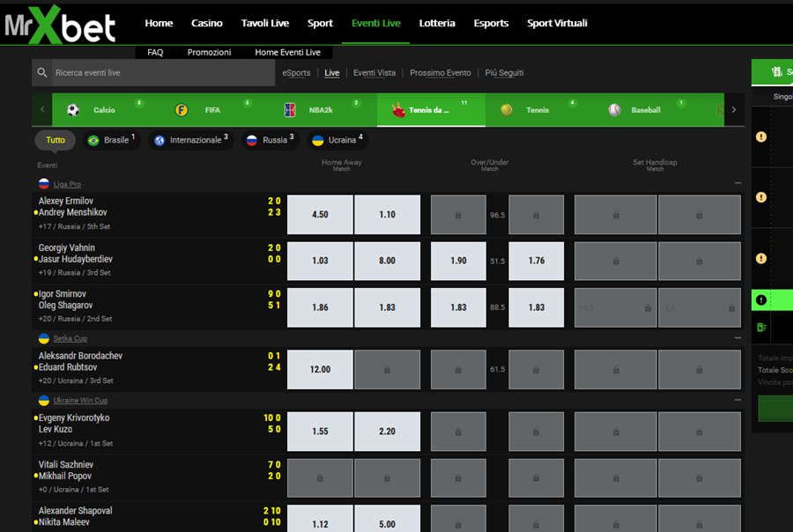The image size is (793, 532).
Task: Bet on Andrey Menshikov at 1.10
Action: [x=388, y=214]
